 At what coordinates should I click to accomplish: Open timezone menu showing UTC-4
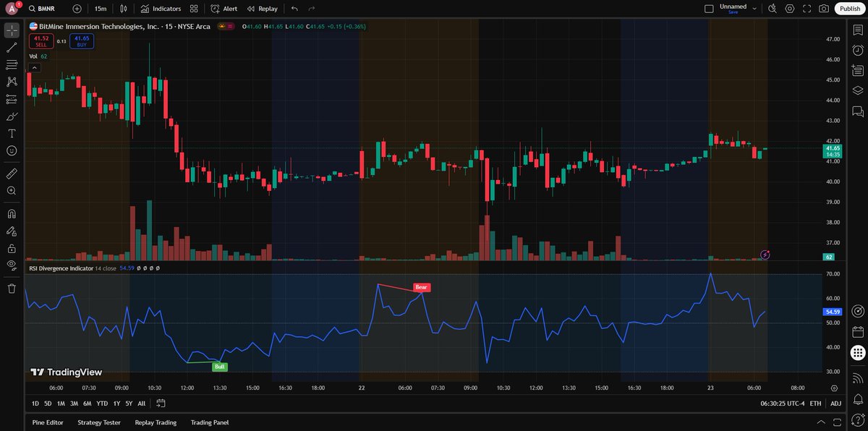click(x=781, y=404)
